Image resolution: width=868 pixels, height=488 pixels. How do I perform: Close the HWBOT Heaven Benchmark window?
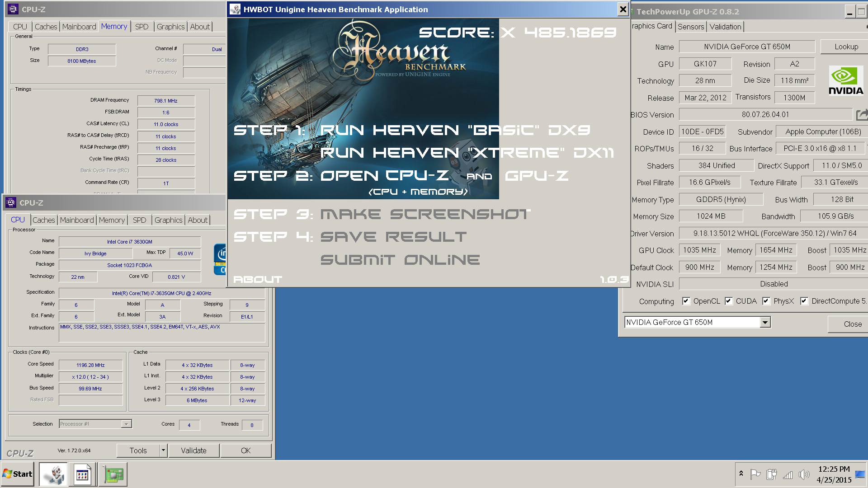(x=623, y=9)
